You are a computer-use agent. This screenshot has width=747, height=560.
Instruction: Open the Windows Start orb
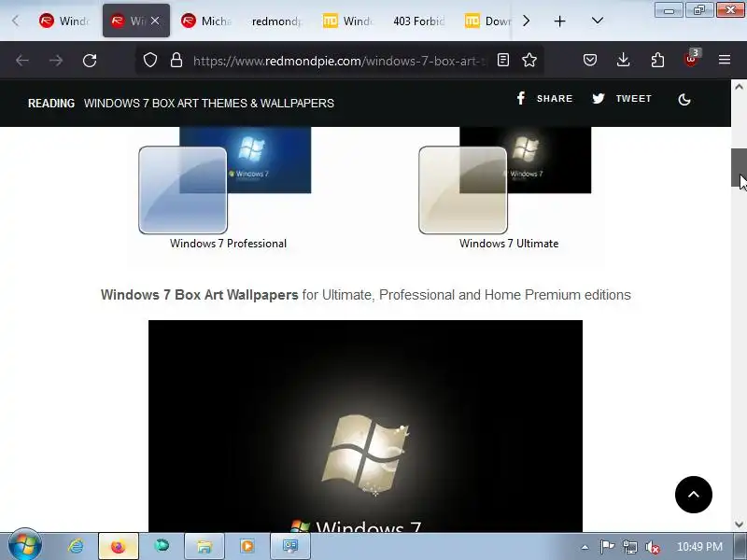click(x=25, y=546)
